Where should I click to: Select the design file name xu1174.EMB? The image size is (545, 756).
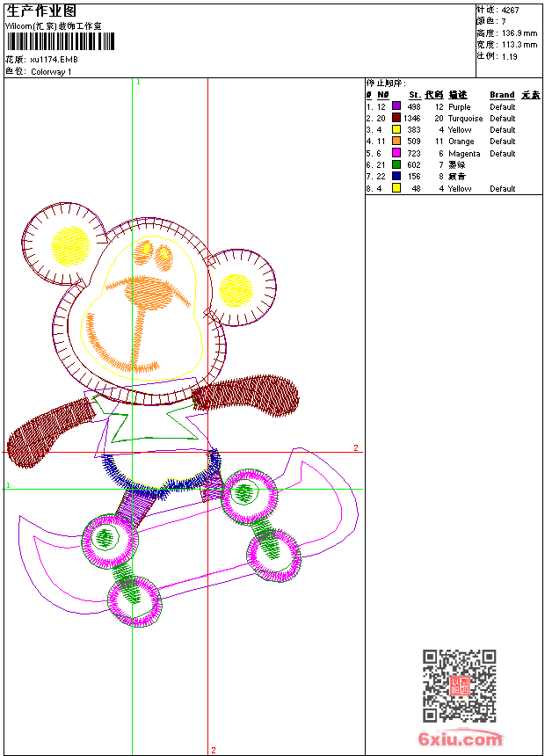[x=54, y=60]
